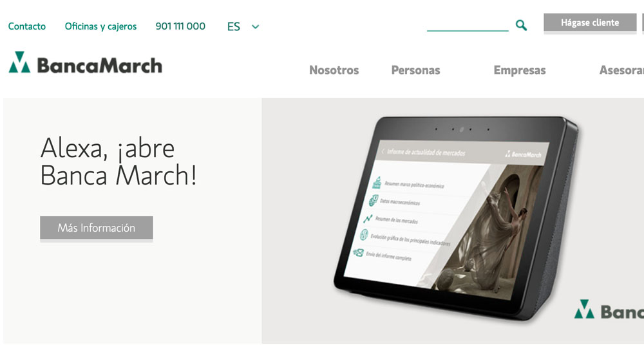Open the Contacto link
This screenshot has width=644, height=354.
(27, 26)
